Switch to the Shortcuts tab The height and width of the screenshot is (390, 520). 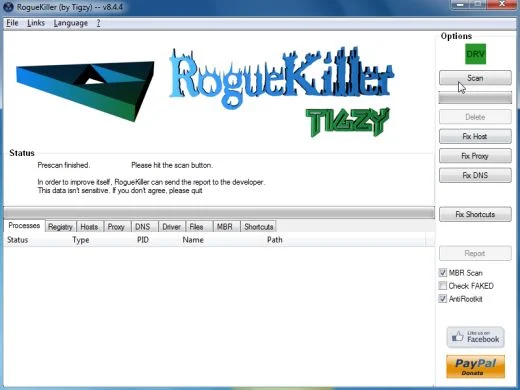point(259,227)
